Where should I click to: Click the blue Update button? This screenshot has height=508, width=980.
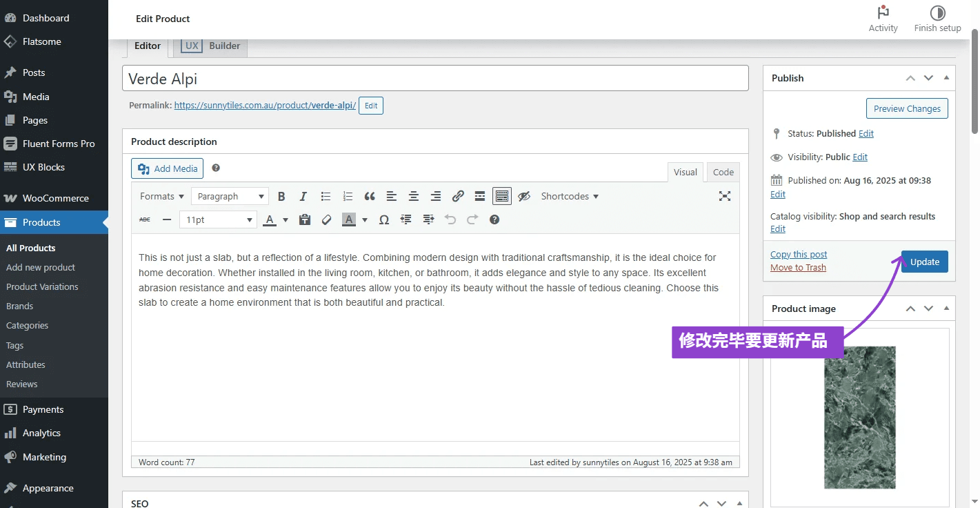click(x=924, y=262)
